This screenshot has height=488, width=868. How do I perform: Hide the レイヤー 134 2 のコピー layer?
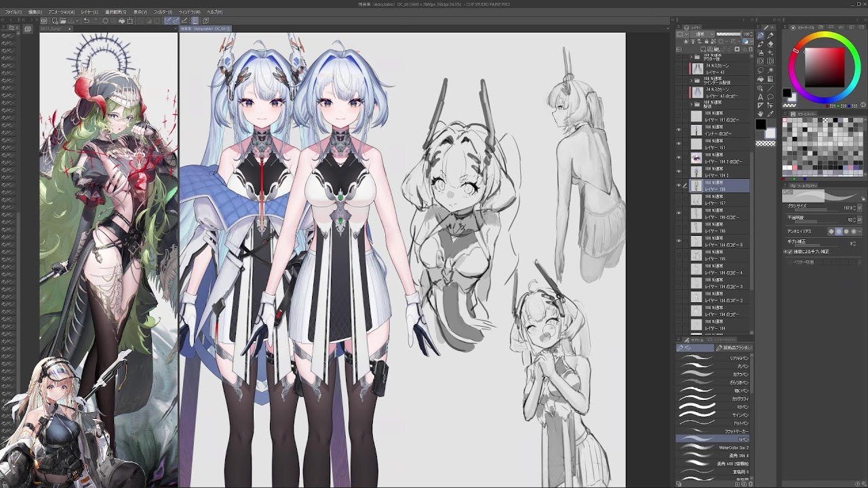(x=679, y=157)
